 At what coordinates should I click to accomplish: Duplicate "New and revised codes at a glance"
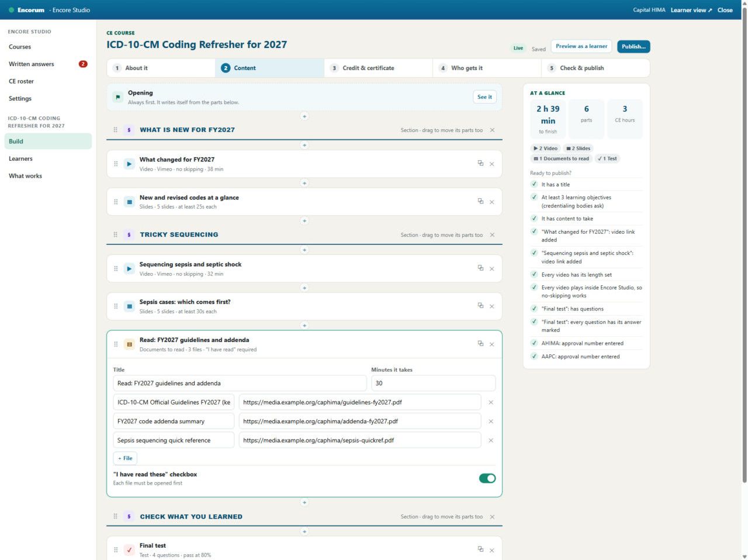tap(480, 201)
